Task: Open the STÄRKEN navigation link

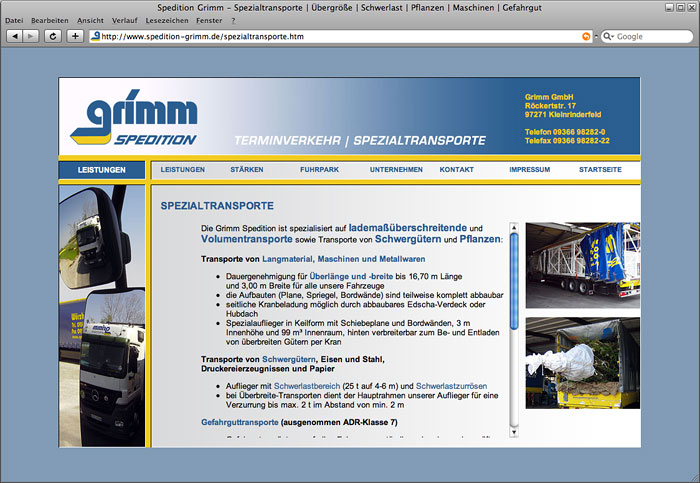Action: (247, 170)
